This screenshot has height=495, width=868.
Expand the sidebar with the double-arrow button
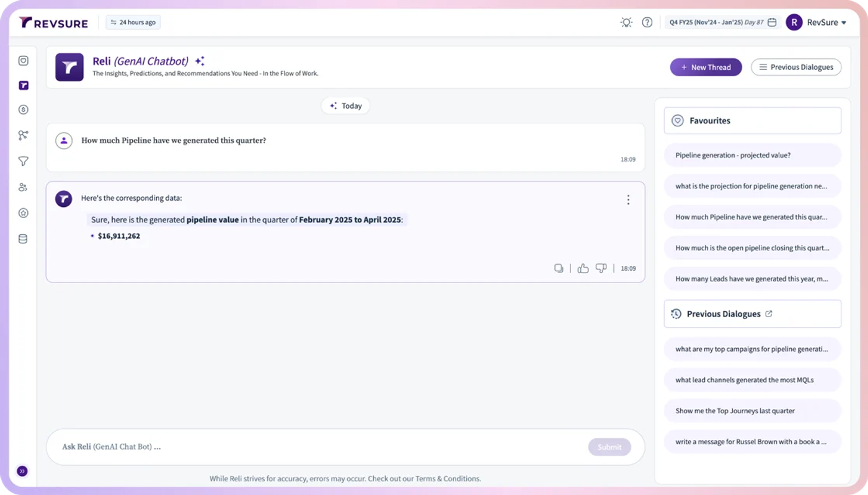coord(22,471)
